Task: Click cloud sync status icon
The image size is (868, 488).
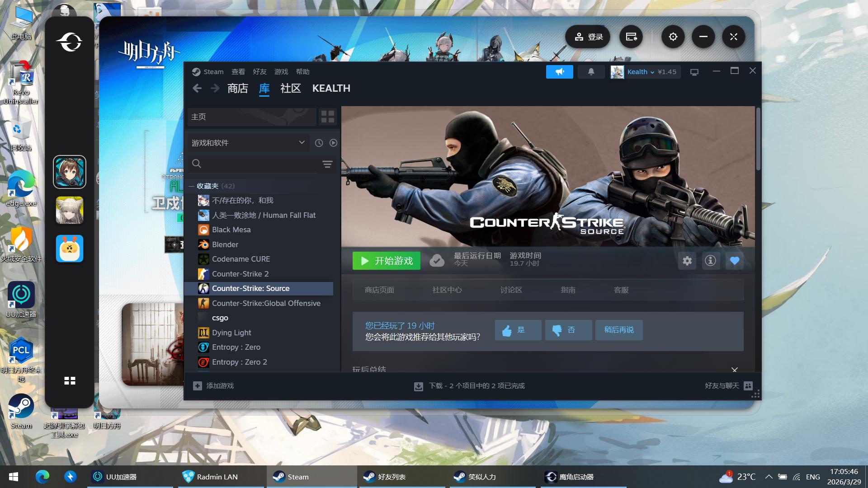Action: tap(437, 261)
